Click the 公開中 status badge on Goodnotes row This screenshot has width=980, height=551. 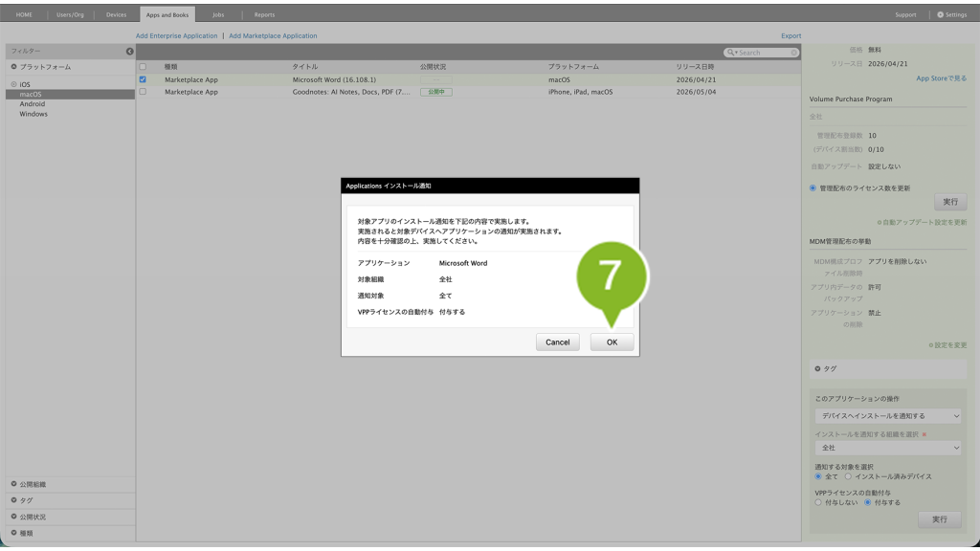(436, 92)
